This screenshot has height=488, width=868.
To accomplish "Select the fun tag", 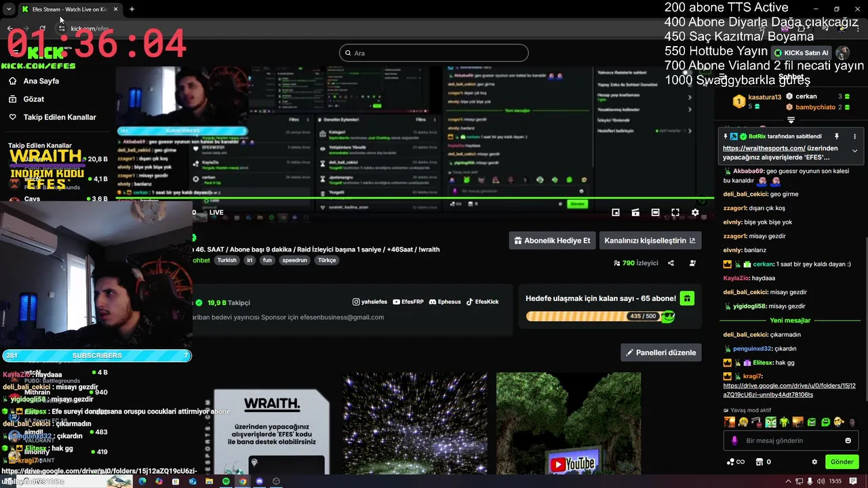I will click(x=267, y=260).
